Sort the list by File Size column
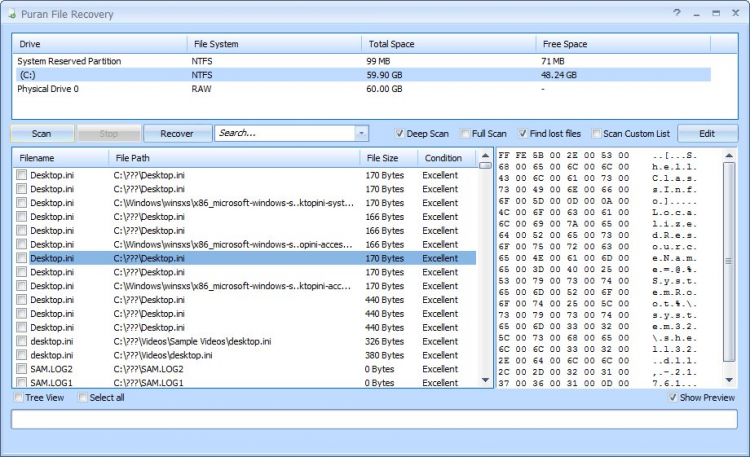This screenshot has width=750, height=457. [382, 158]
